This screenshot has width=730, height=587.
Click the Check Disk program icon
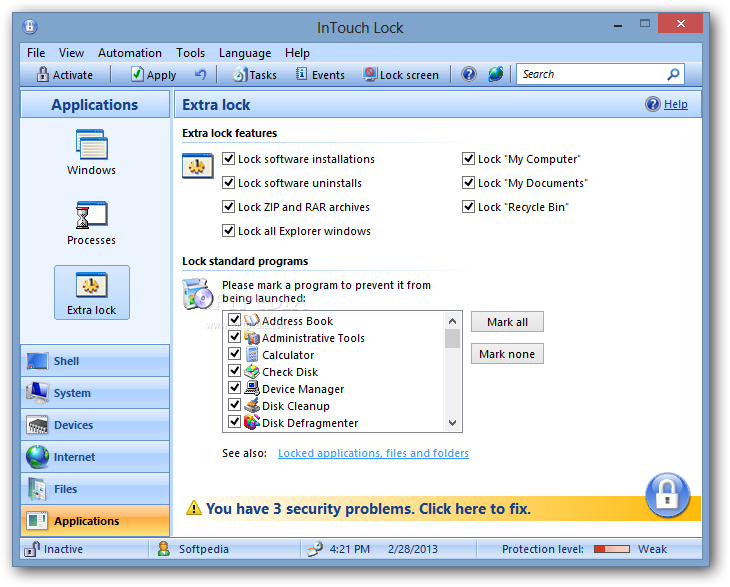[251, 371]
